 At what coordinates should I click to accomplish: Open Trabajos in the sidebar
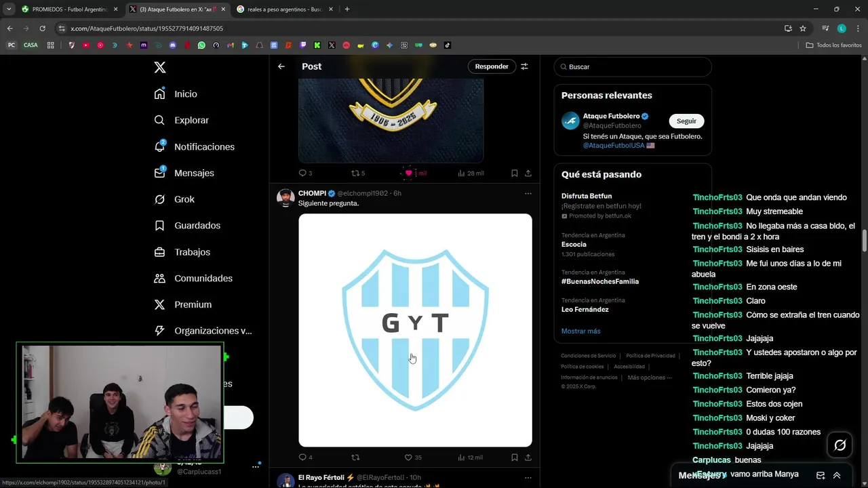[182, 252]
